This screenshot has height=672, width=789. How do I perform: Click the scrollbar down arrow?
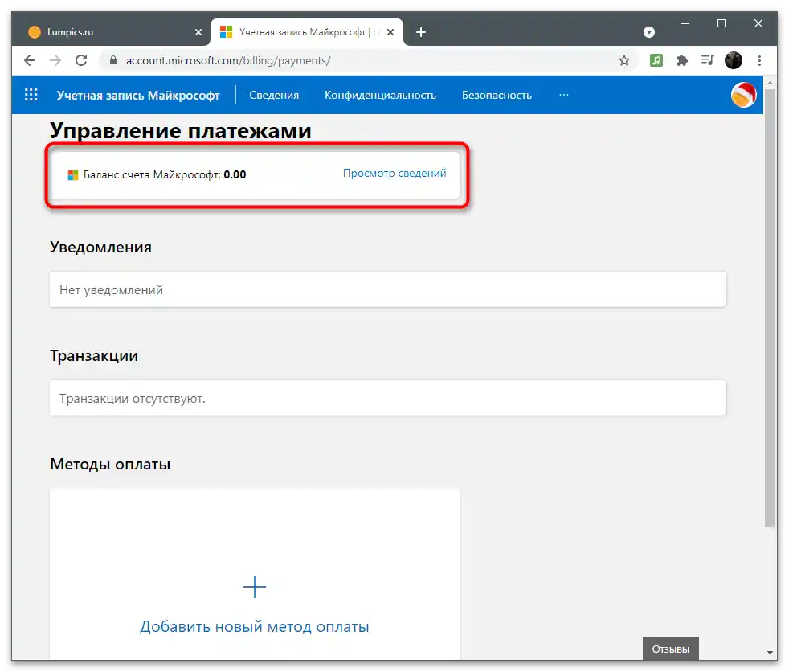coord(770,653)
